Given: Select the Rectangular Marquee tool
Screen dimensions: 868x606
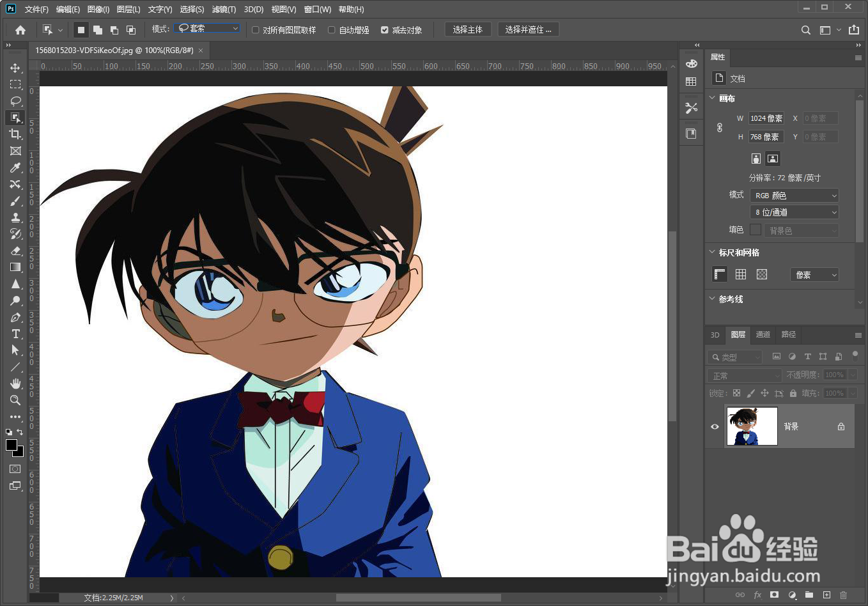Looking at the screenshot, I should coord(15,84).
